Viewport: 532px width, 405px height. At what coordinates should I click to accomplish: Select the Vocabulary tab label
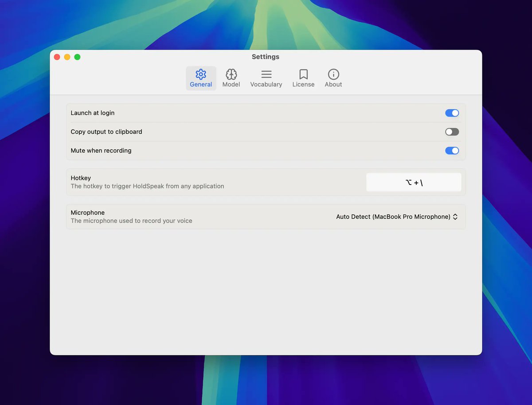click(266, 85)
